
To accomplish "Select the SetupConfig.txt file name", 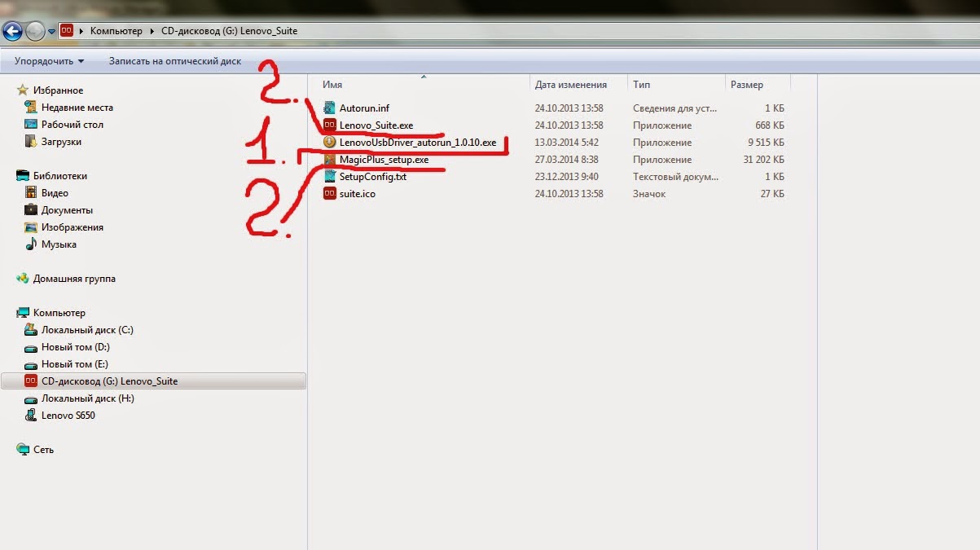I will (x=373, y=177).
